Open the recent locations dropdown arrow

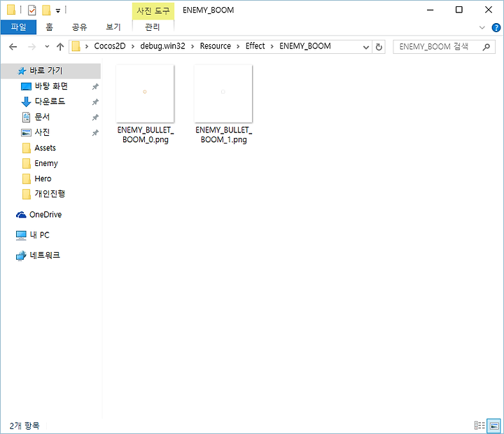click(48, 47)
